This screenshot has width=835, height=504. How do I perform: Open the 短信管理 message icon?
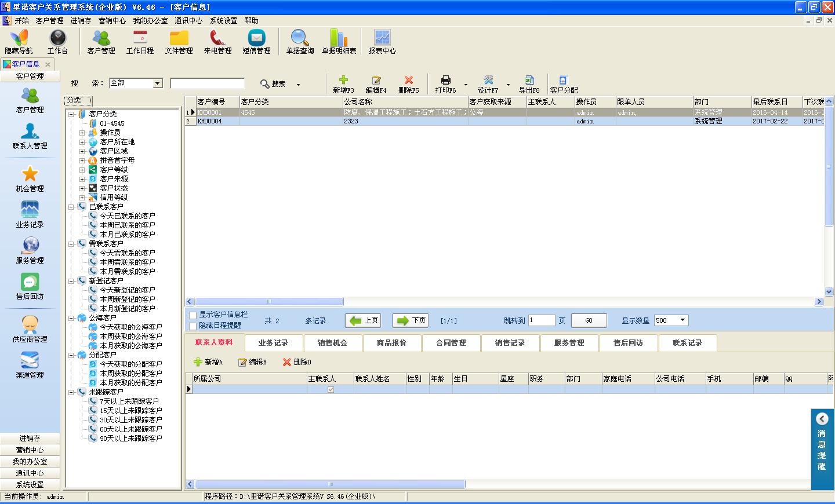click(x=256, y=42)
